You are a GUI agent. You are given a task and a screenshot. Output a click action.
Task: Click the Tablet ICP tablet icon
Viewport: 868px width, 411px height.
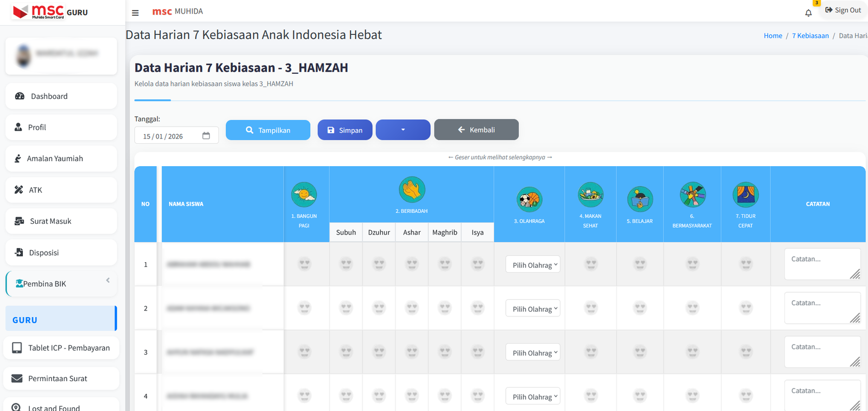pyautogui.click(x=17, y=347)
